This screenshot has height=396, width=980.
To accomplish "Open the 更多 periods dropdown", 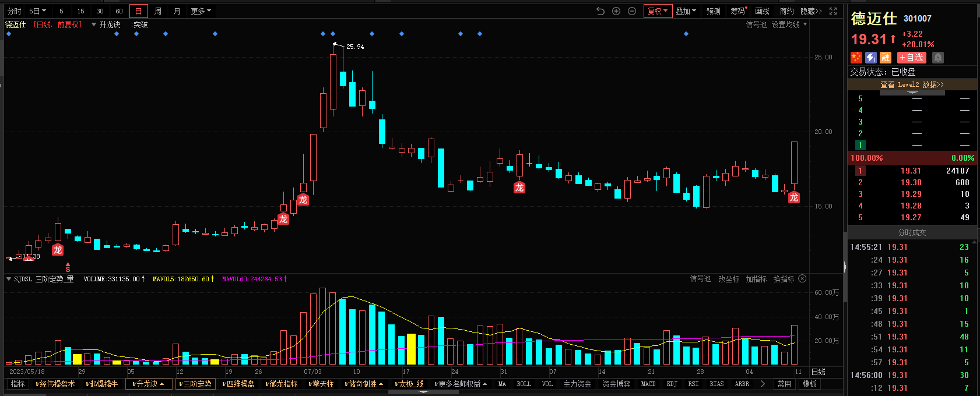I will point(201,11).
